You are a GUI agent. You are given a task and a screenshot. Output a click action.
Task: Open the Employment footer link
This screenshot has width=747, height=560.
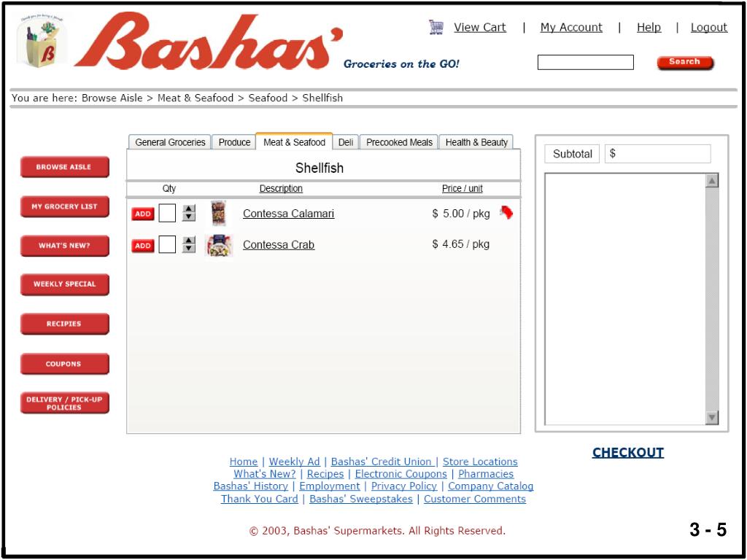pyautogui.click(x=330, y=486)
